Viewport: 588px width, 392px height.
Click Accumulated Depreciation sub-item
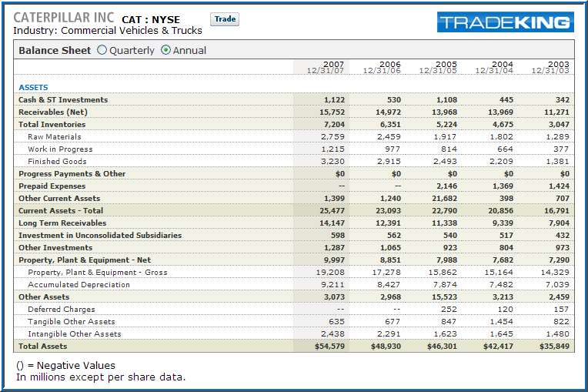pos(79,284)
